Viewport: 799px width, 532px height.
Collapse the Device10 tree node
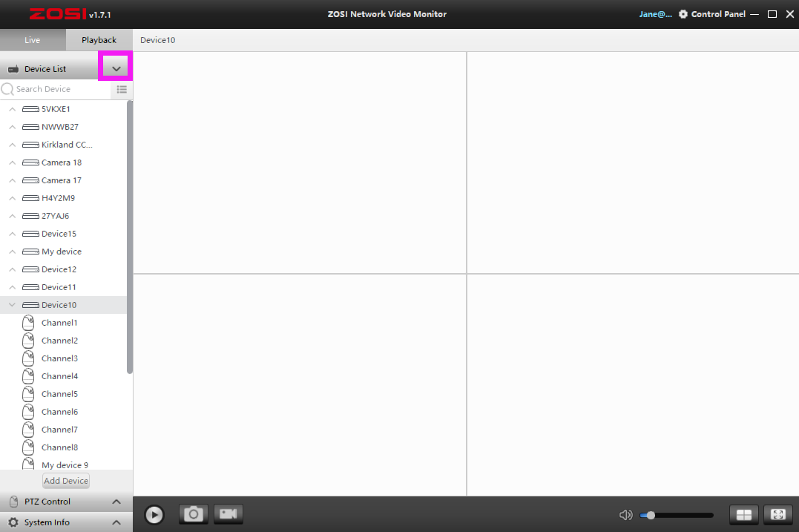(x=12, y=305)
